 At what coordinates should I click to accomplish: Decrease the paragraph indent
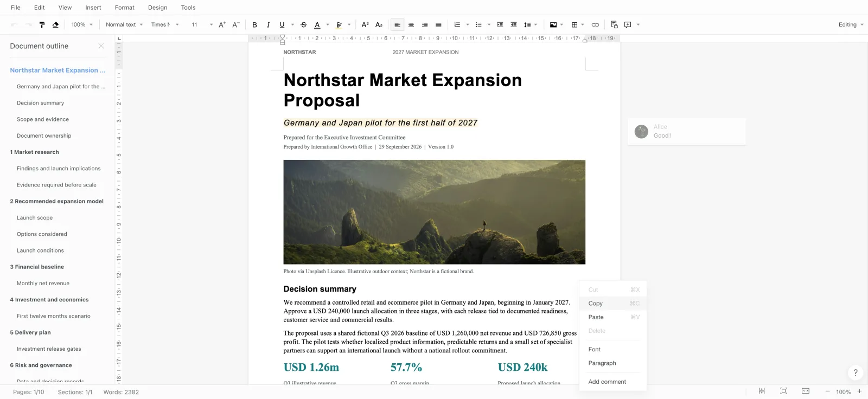(513, 24)
